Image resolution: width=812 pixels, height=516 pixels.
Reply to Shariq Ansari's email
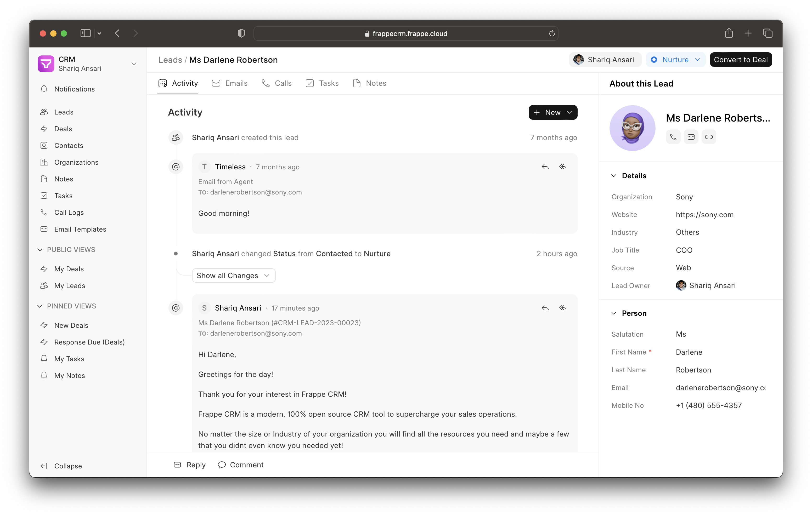545,308
